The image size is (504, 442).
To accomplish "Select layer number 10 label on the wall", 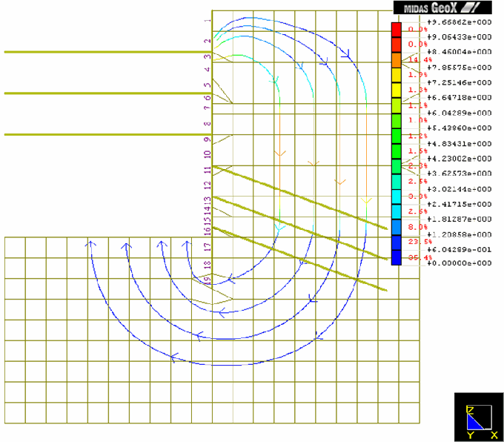I will click(208, 154).
